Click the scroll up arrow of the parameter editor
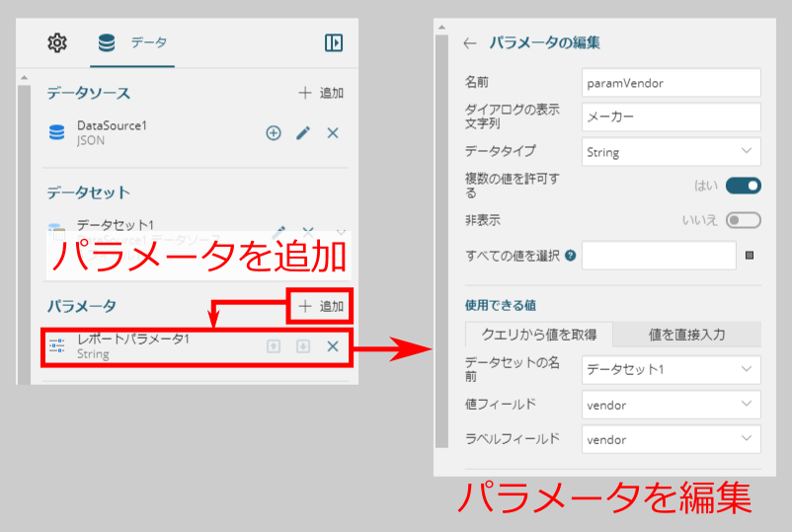 point(442,28)
